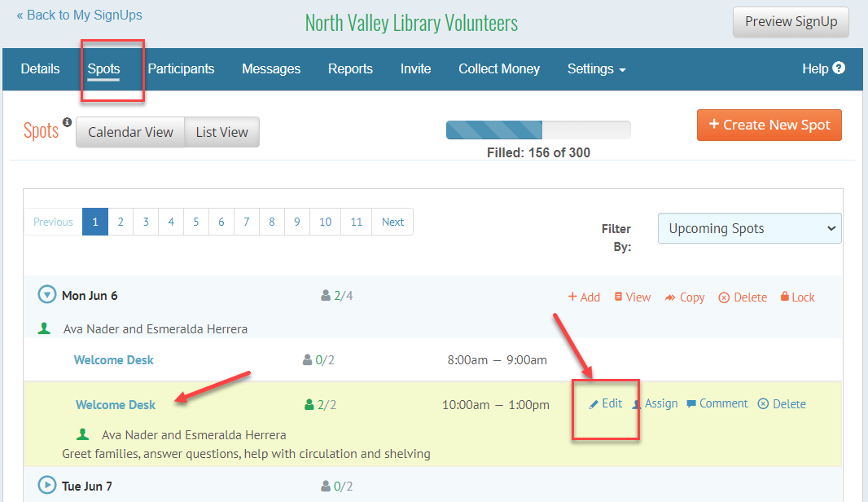Open Help via the question mark icon
This screenshot has width=868, height=502.
point(840,68)
